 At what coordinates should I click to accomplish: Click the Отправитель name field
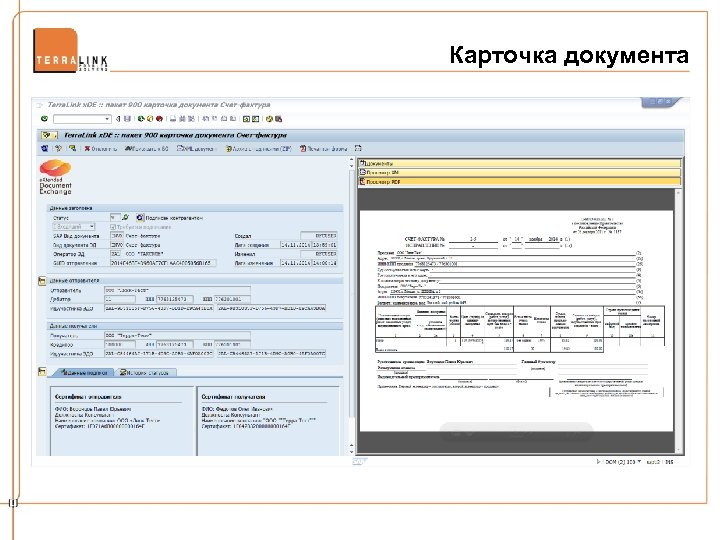(177, 290)
